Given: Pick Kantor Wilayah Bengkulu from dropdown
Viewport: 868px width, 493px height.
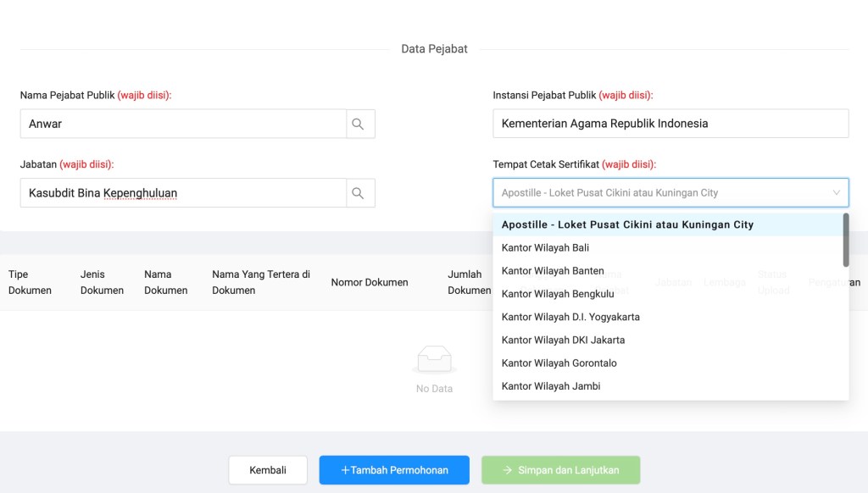Looking at the screenshot, I should point(558,294).
